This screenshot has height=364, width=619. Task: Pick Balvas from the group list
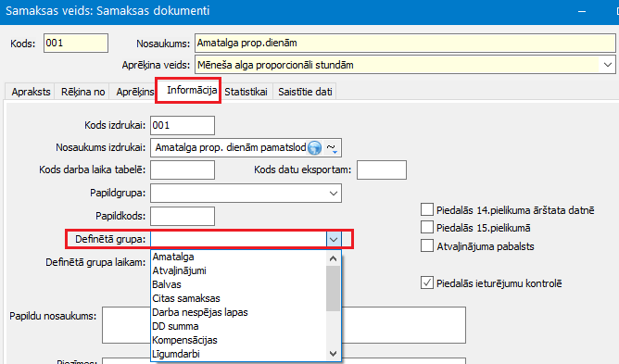pyautogui.click(x=239, y=284)
